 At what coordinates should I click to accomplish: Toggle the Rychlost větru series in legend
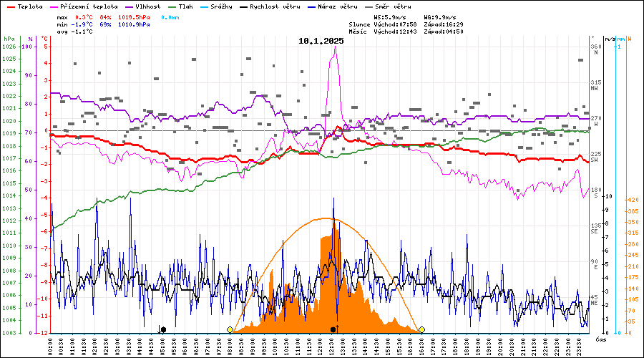coord(270,6)
